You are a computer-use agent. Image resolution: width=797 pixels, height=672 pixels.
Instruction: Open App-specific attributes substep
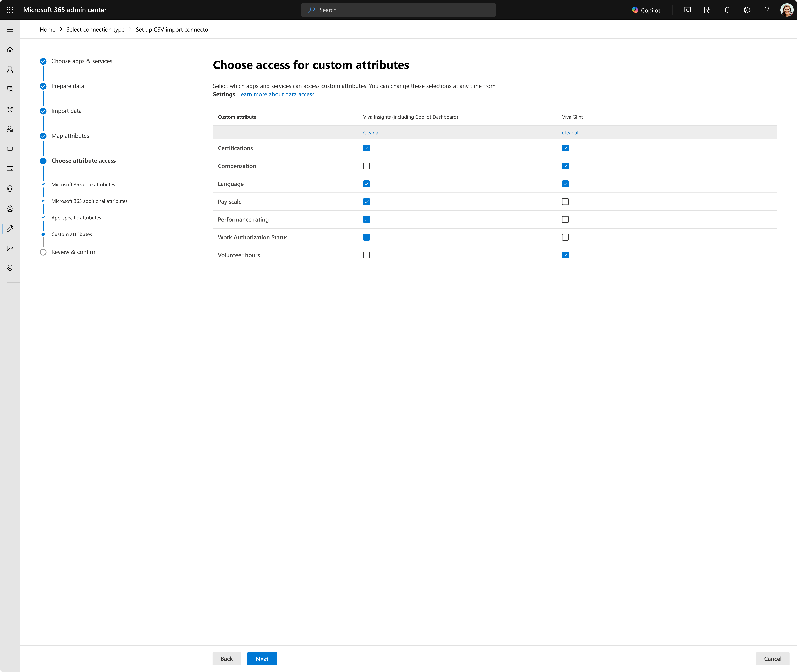[76, 218]
